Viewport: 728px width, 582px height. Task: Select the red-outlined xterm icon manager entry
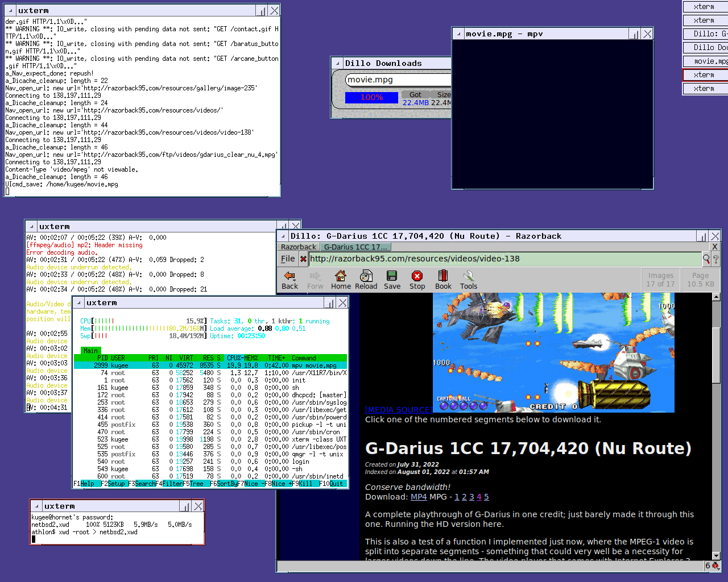click(706, 75)
